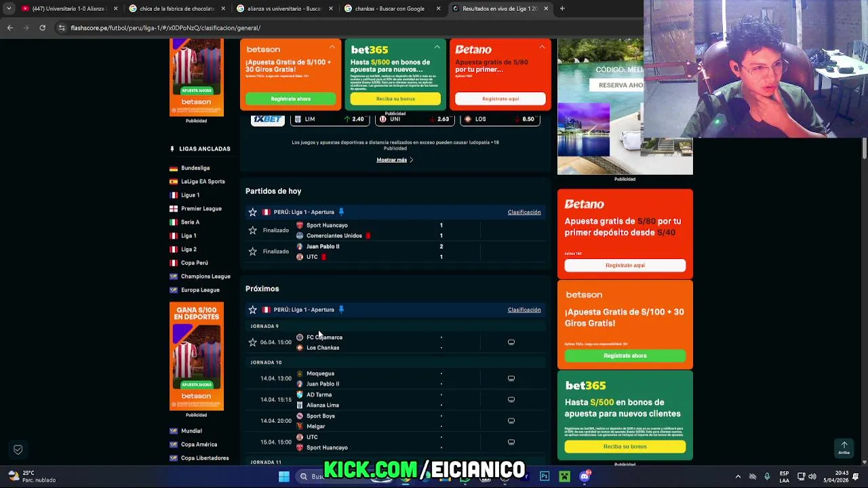Open TV info icon for AD Tarma match

click(511, 399)
